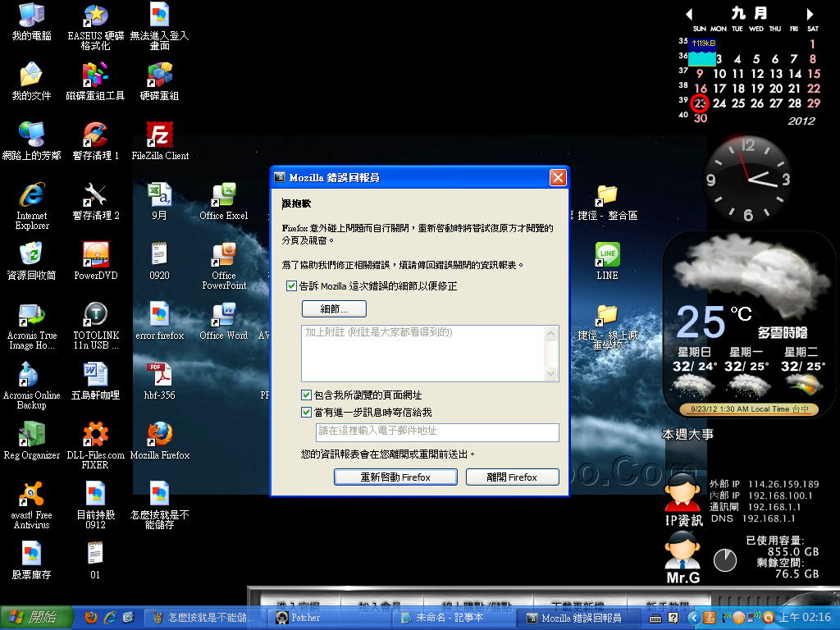Click 重新啟動 Firefox button
The width and height of the screenshot is (840, 630).
tap(395, 477)
